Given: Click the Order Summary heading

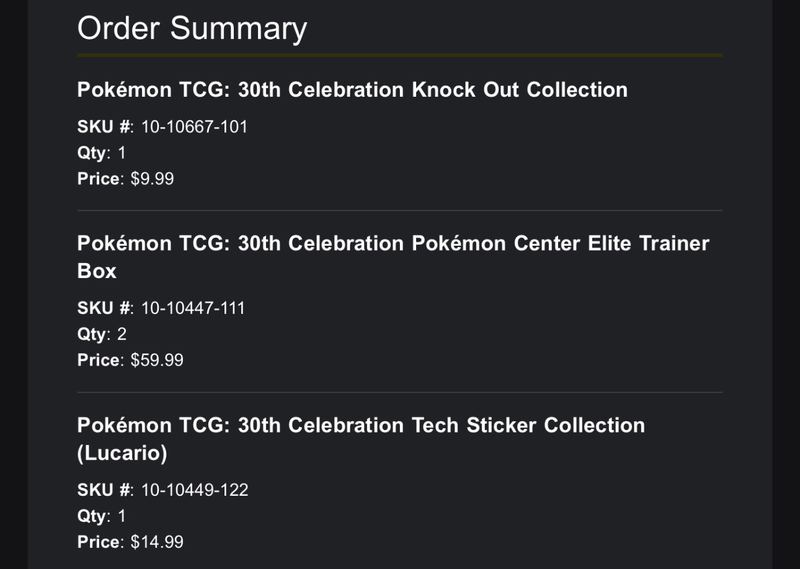Looking at the screenshot, I should [192, 29].
